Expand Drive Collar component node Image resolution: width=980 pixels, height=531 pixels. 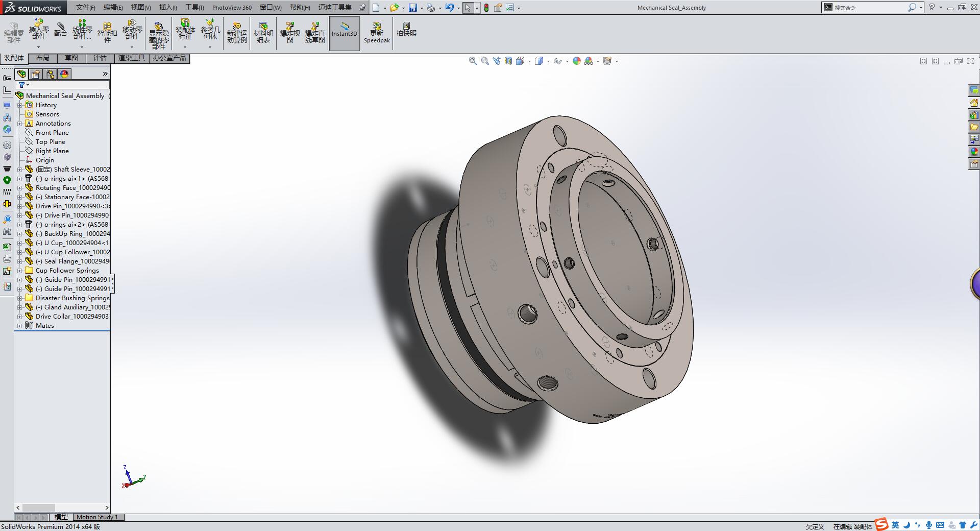point(20,317)
